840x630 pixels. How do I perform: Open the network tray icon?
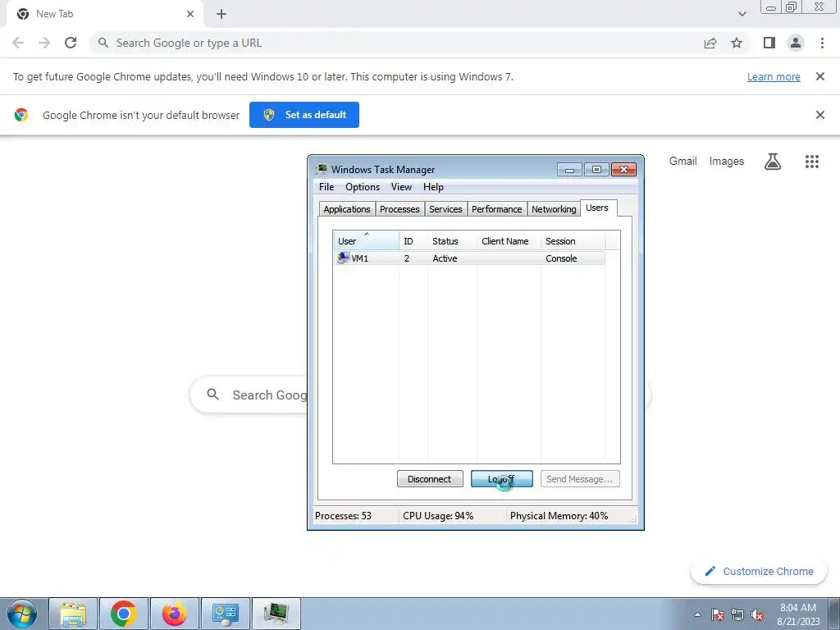[x=737, y=614]
